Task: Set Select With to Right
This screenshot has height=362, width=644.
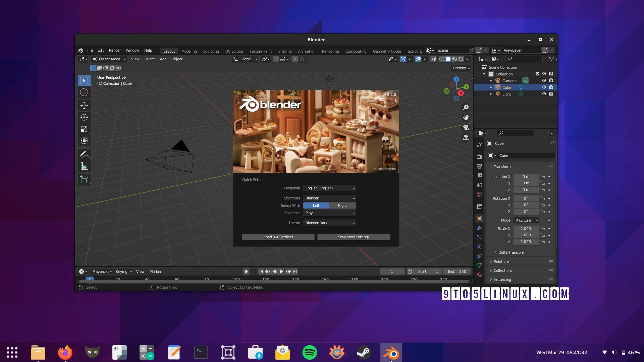Action: (342, 205)
